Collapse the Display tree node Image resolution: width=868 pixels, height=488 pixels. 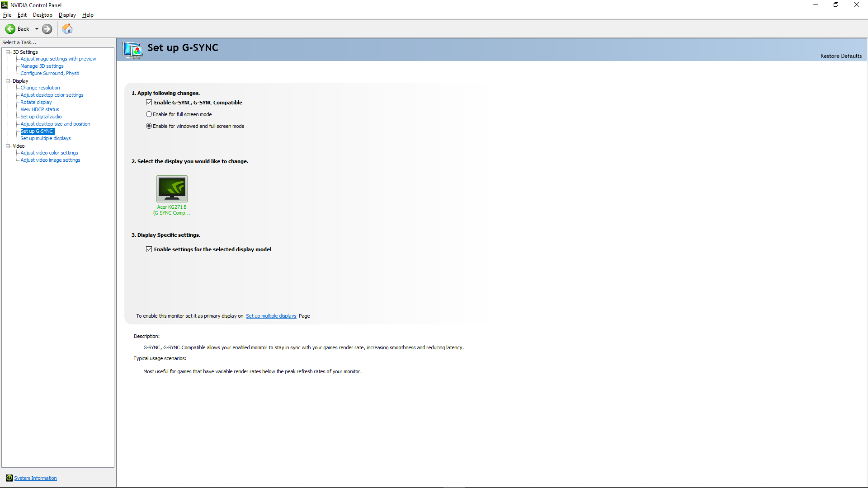8,81
